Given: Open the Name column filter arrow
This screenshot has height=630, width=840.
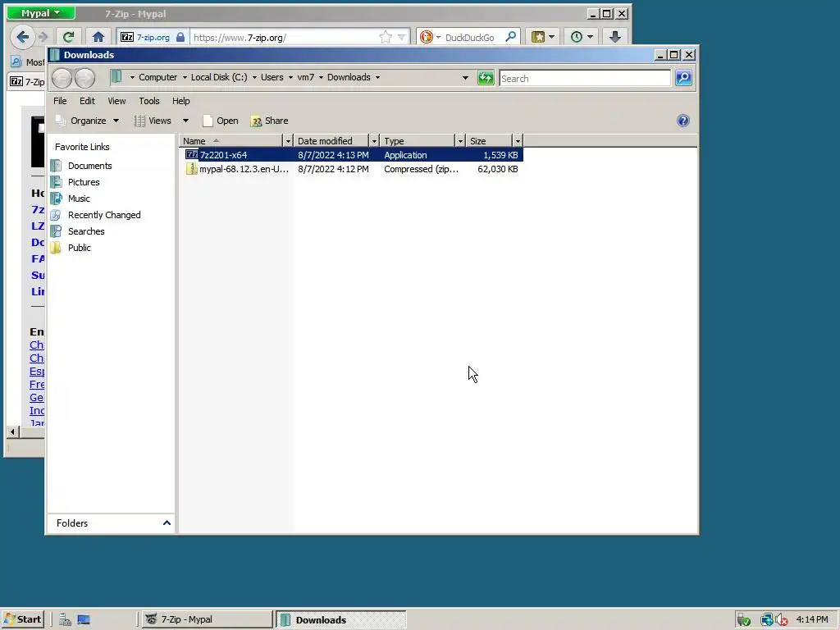Looking at the screenshot, I should pyautogui.click(x=288, y=141).
